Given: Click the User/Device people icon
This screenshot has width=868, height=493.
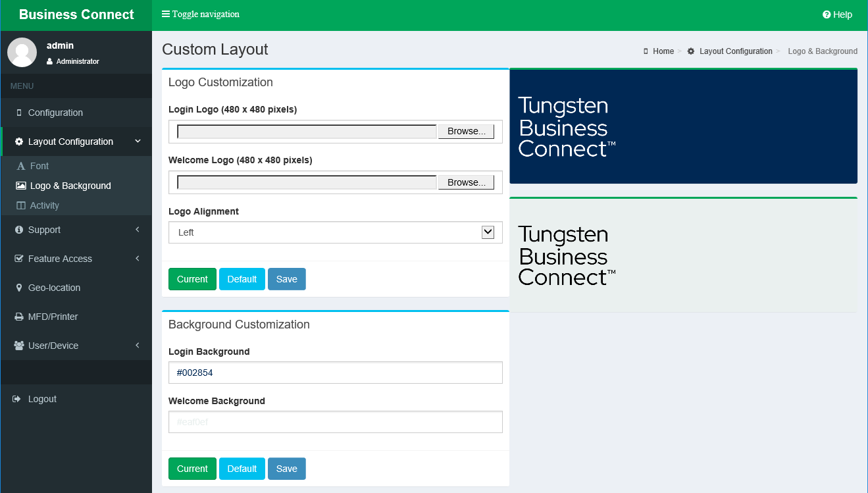Looking at the screenshot, I should 18,346.
